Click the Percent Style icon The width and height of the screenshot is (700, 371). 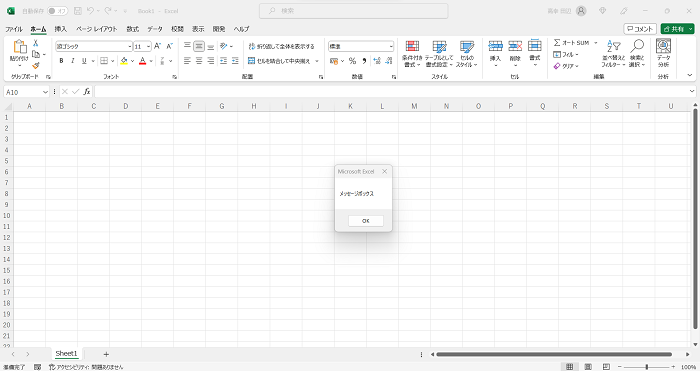[x=352, y=61]
